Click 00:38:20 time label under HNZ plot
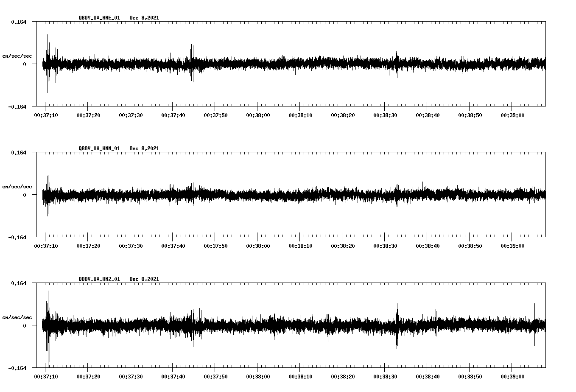The width and height of the screenshot is (576, 392). (x=343, y=377)
